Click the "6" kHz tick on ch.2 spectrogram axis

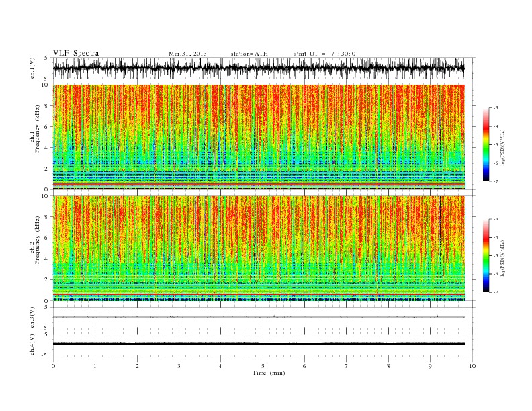point(47,238)
